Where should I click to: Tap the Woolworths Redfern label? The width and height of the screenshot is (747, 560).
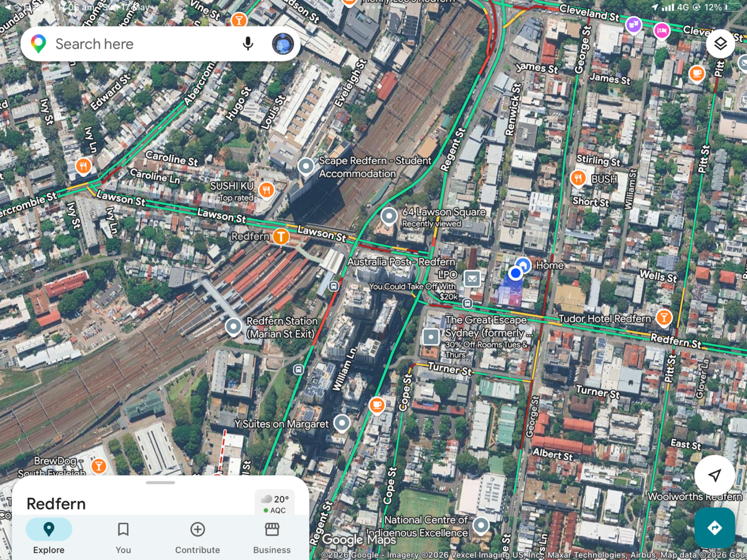[695, 497]
